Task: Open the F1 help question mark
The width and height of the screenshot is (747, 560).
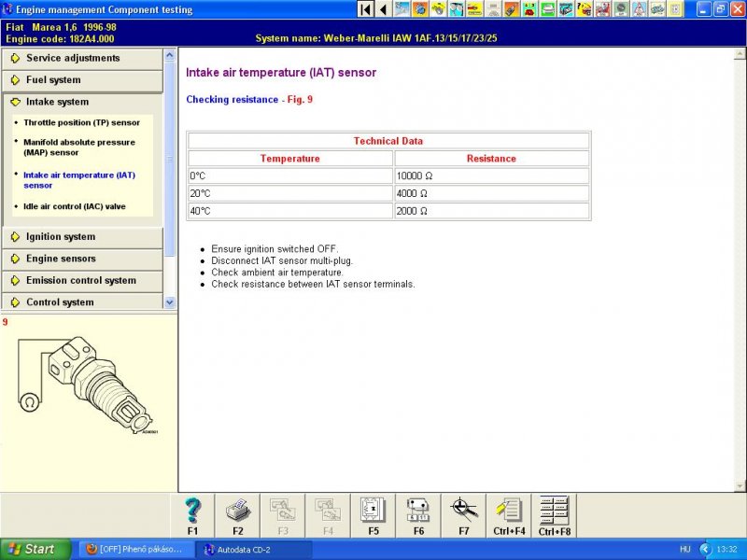Action: point(192,516)
